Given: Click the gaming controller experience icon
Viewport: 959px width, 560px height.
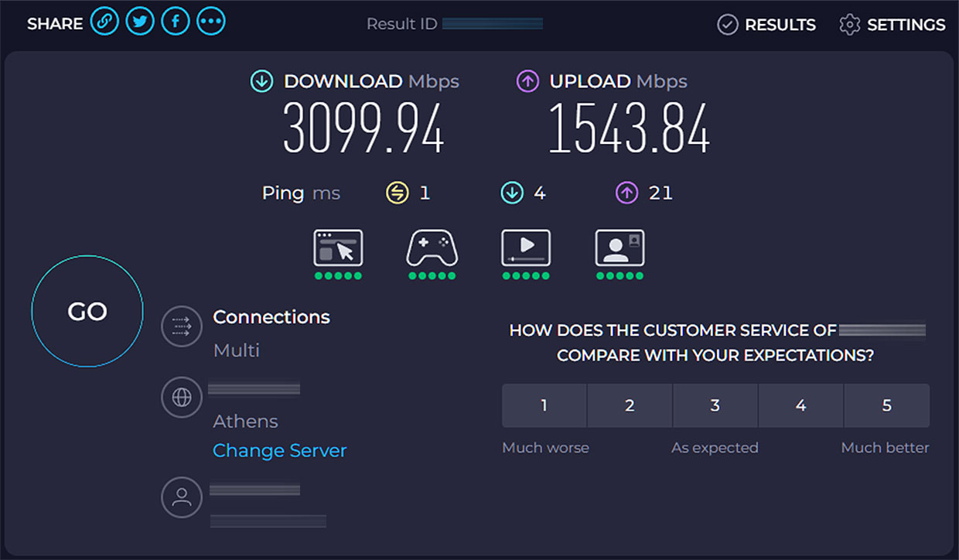Looking at the screenshot, I should pyautogui.click(x=432, y=249).
